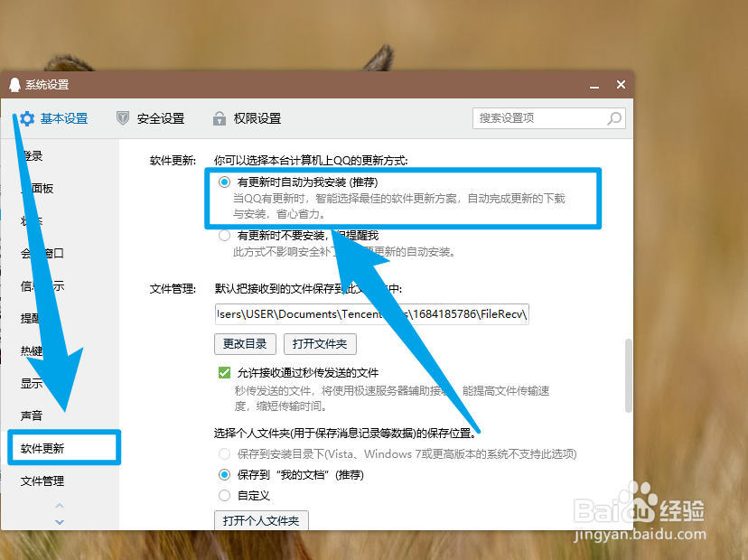The height and width of the screenshot is (560, 748).
Task: Toggle 允许接收通过秒传发送的文件 checkbox
Action: pos(222,372)
